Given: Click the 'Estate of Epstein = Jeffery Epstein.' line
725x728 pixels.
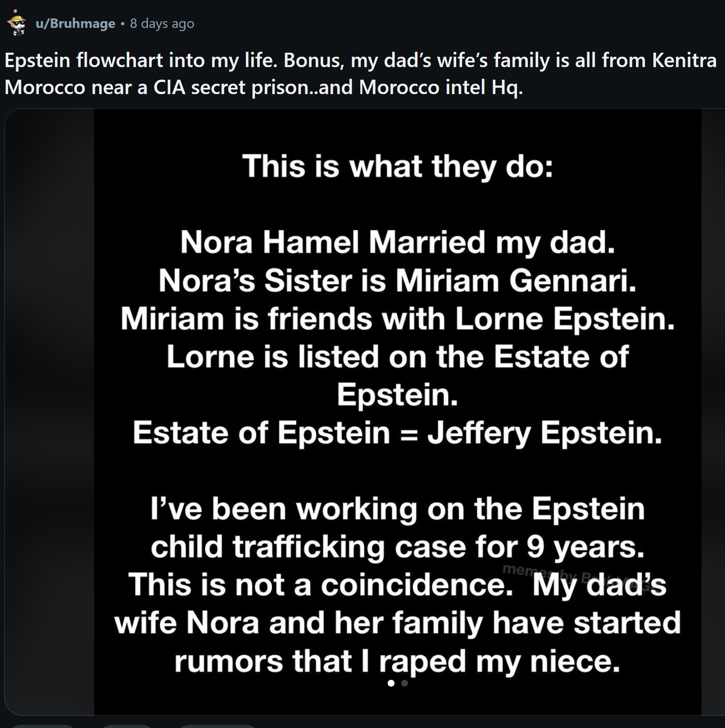Looking at the screenshot, I should [x=398, y=433].
